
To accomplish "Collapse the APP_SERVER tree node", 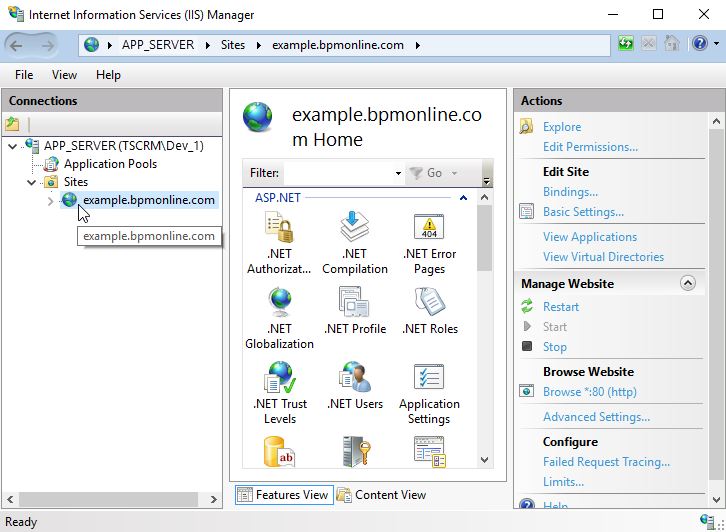I will pyautogui.click(x=13, y=146).
